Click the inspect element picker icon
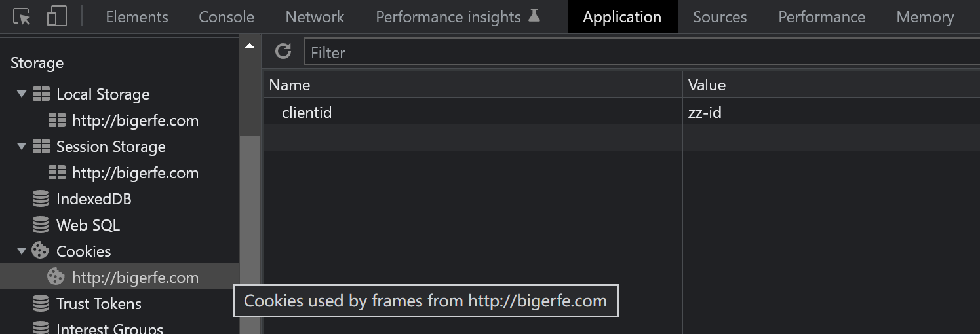Screen dimensions: 980x334 pos(22,17)
